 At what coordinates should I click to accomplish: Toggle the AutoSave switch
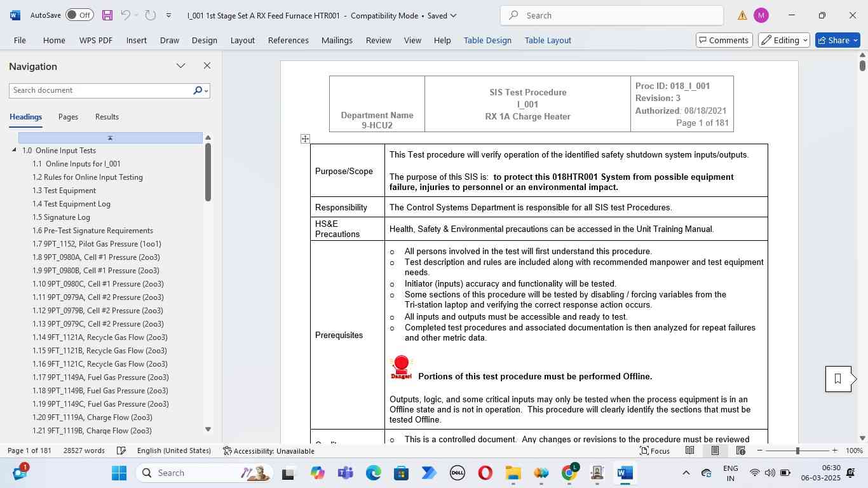point(79,15)
